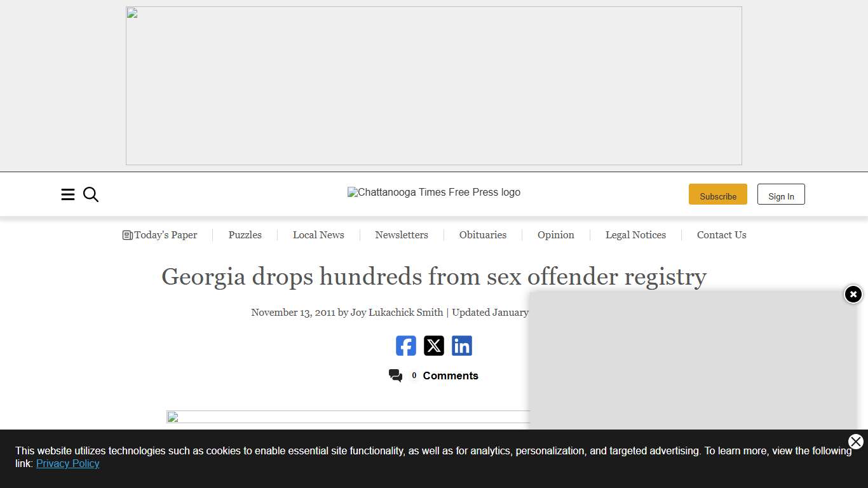The width and height of the screenshot is (868, 488).
Task: Open the Local News section
Action: tap(318, 235)
